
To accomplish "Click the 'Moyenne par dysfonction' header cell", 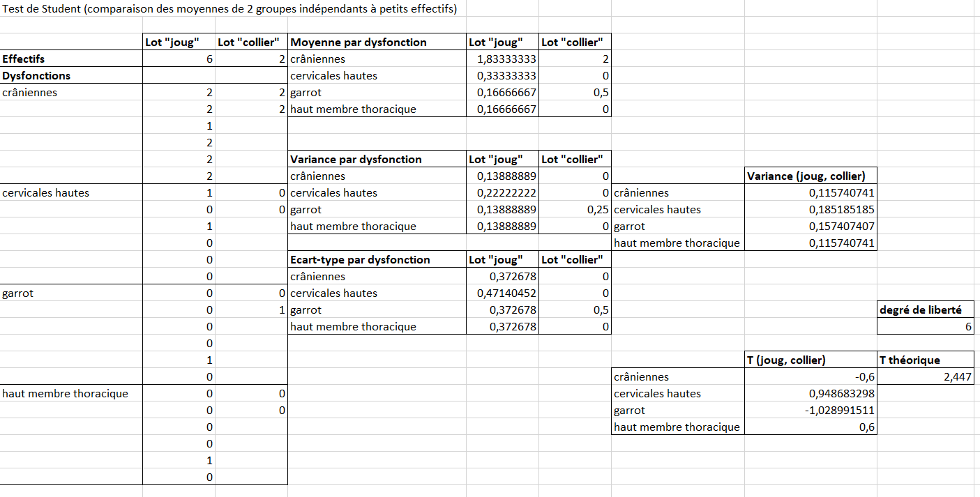I will (377, 43).
